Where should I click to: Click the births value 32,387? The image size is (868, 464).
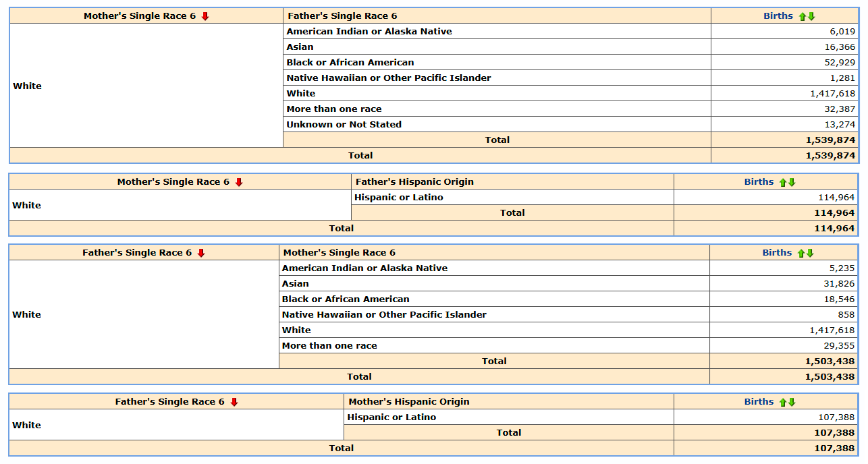point(840,109)
